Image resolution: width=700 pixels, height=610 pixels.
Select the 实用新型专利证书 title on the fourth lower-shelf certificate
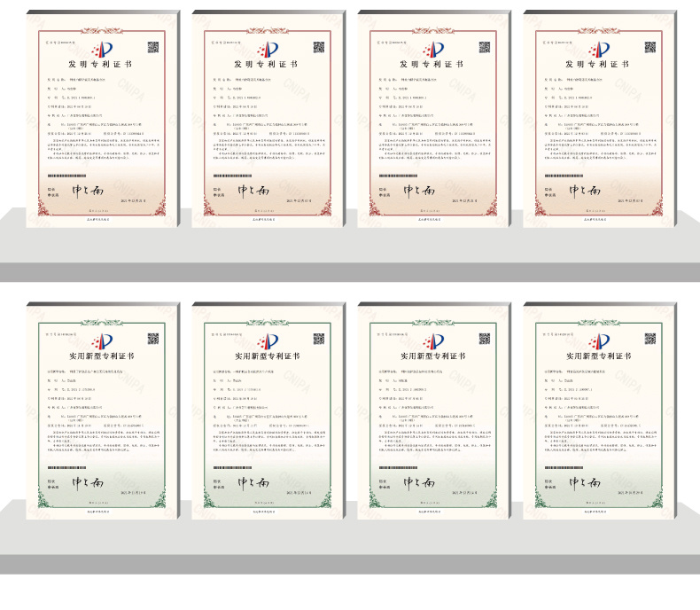(x=598, y=356)
